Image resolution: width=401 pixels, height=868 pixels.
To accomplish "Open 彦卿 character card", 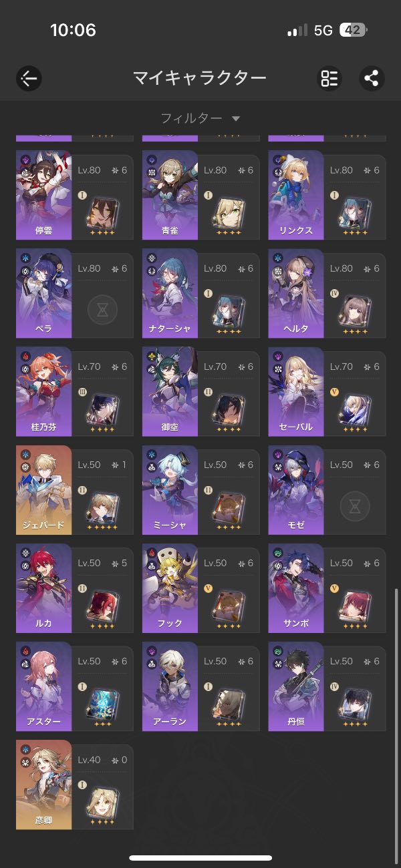I will click(74, 784).
